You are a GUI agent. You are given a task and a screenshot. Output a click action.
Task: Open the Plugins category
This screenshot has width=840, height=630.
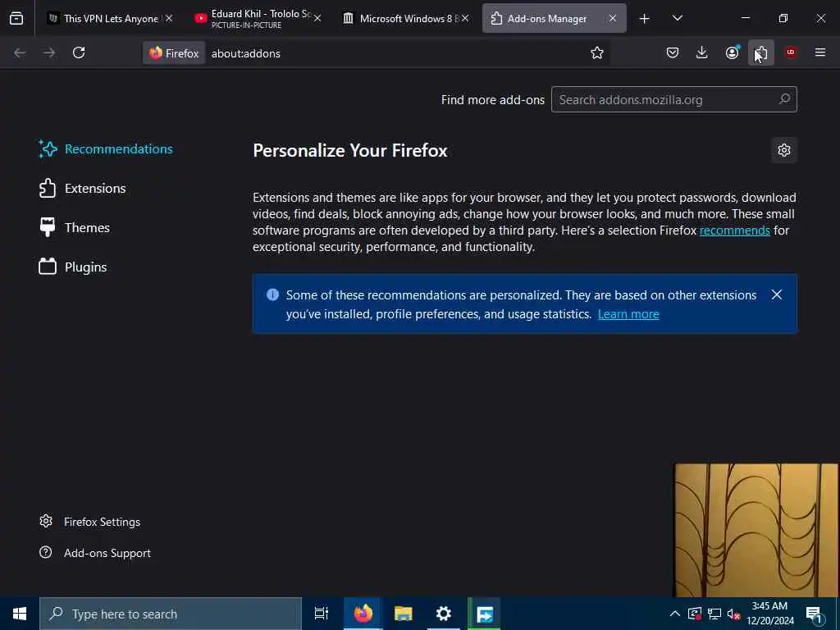pos(73,267)
